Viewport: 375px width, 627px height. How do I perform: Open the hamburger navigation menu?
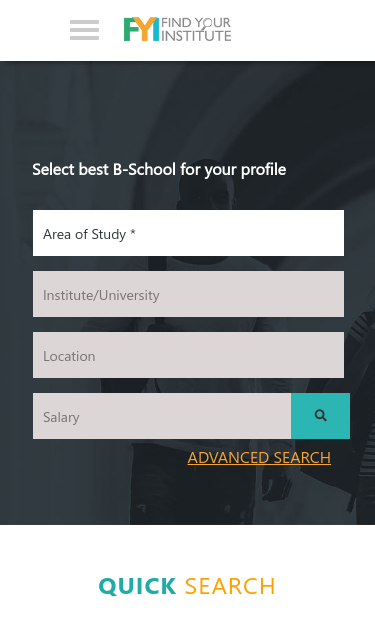coord(84,30)
